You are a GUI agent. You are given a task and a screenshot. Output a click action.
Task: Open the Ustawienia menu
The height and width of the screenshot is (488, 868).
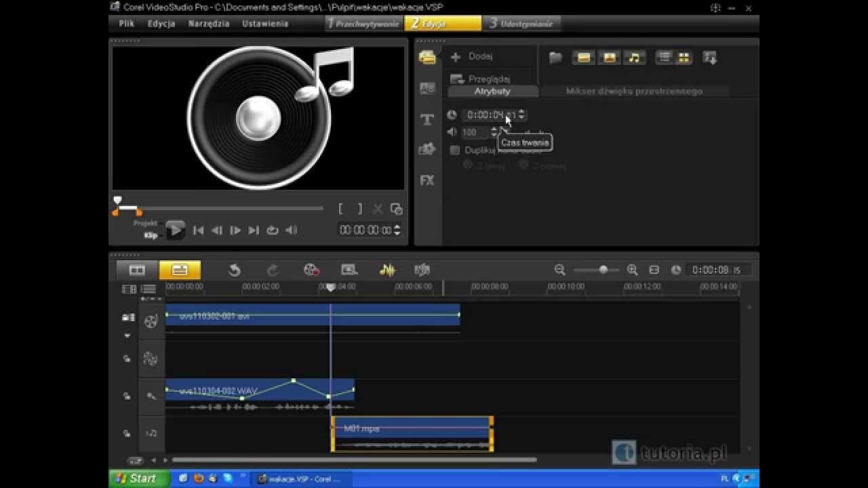265,23
